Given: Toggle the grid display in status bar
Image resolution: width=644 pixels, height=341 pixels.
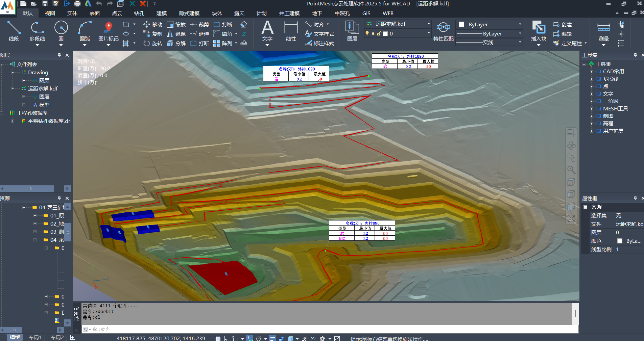Looking at the screenshot, I should (218, 338).
